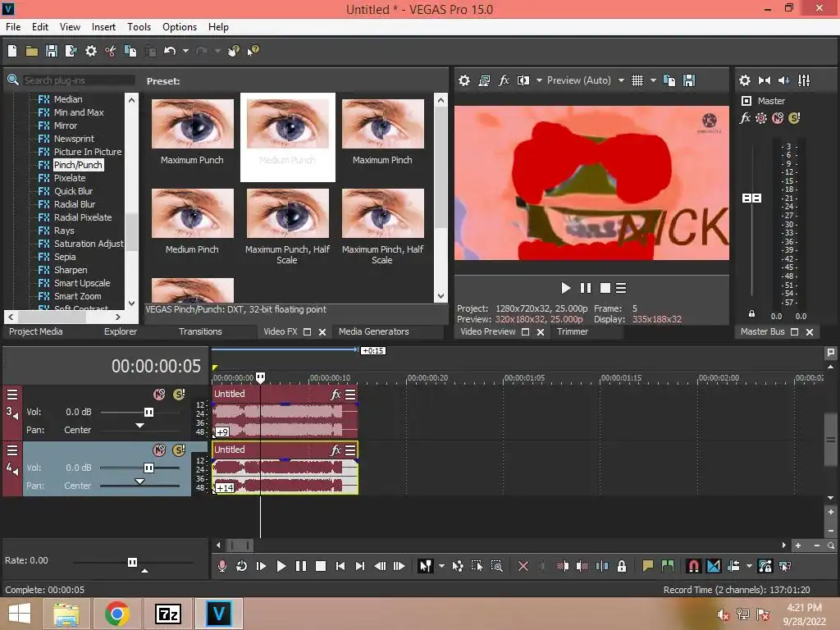
Task: Select Pixelate in the Video FX list
Action: point(70,178)
